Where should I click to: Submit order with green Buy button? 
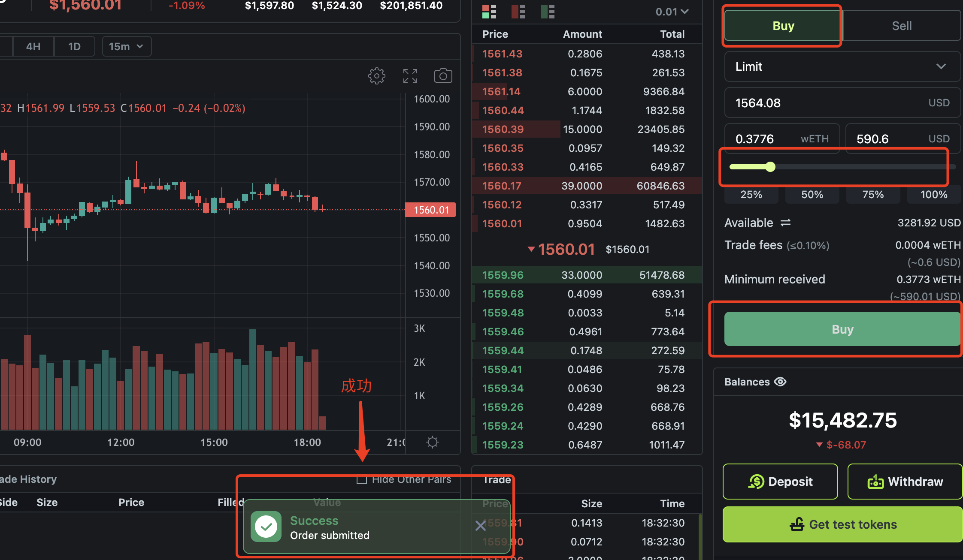(842, 329)
